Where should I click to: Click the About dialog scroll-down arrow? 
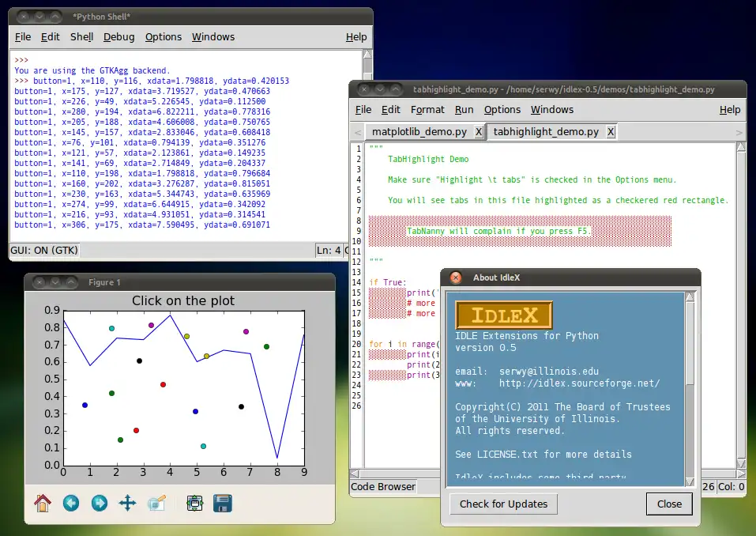[690, 481]
